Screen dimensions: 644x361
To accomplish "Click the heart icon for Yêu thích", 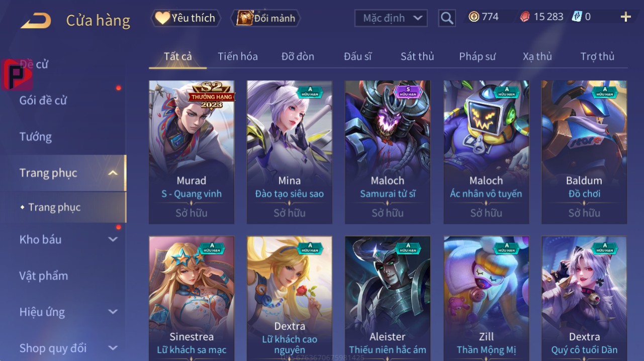I will pos(162,18).
